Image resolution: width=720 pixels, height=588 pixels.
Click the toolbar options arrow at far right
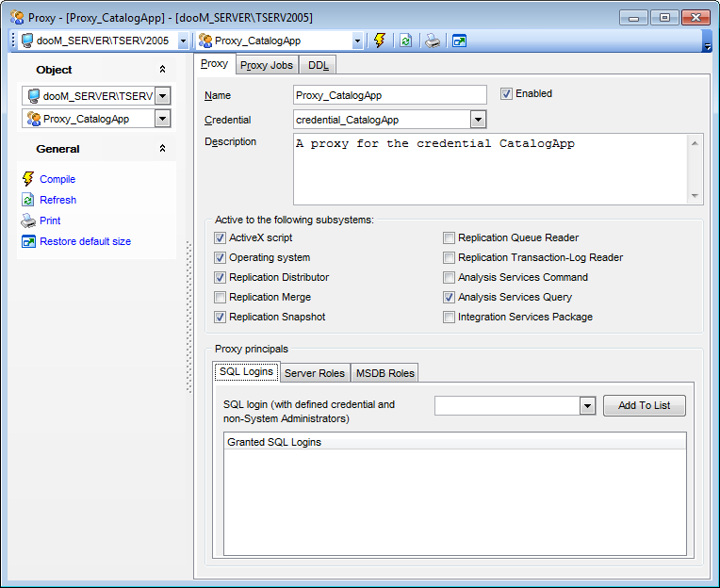(x=708, y=46)
